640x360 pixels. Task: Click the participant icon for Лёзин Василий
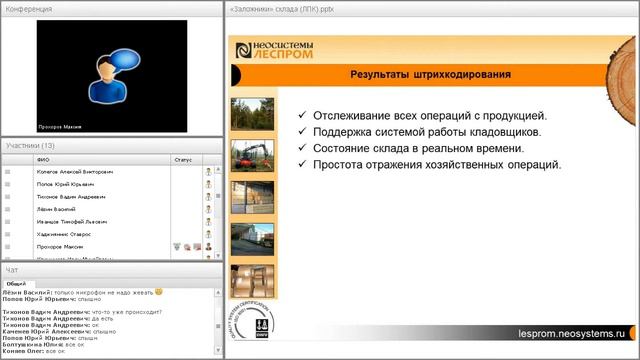pyautogui.click(x=208, y=209)
